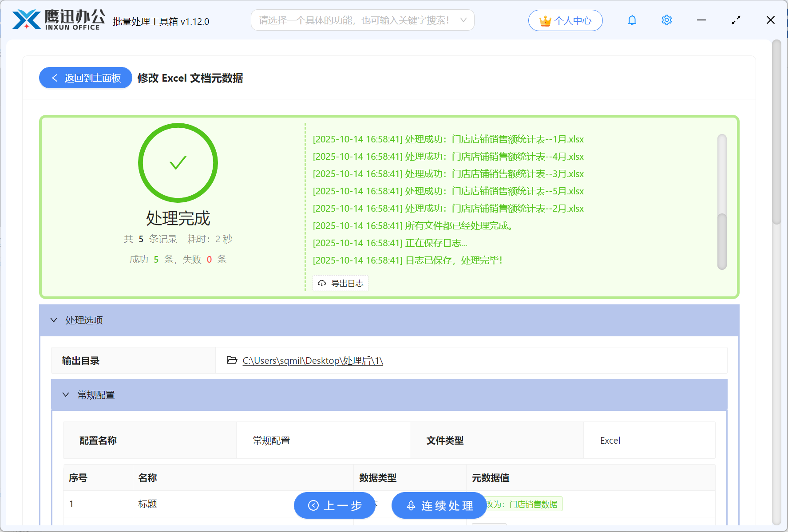Click the crown icon in personal center
This screenshot has width=788, height=532.
tap(545, 21)
